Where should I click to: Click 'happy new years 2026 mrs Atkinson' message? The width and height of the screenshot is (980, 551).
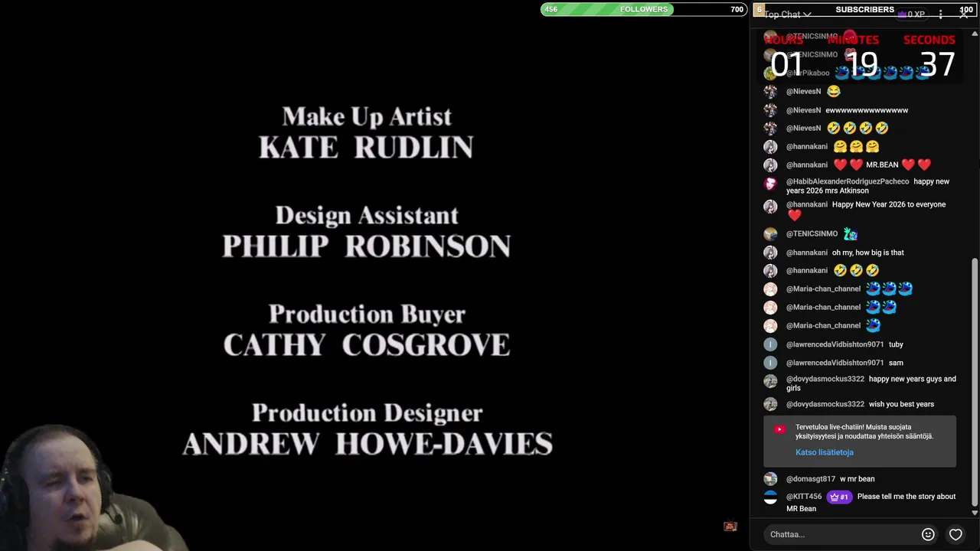point(867,186)
